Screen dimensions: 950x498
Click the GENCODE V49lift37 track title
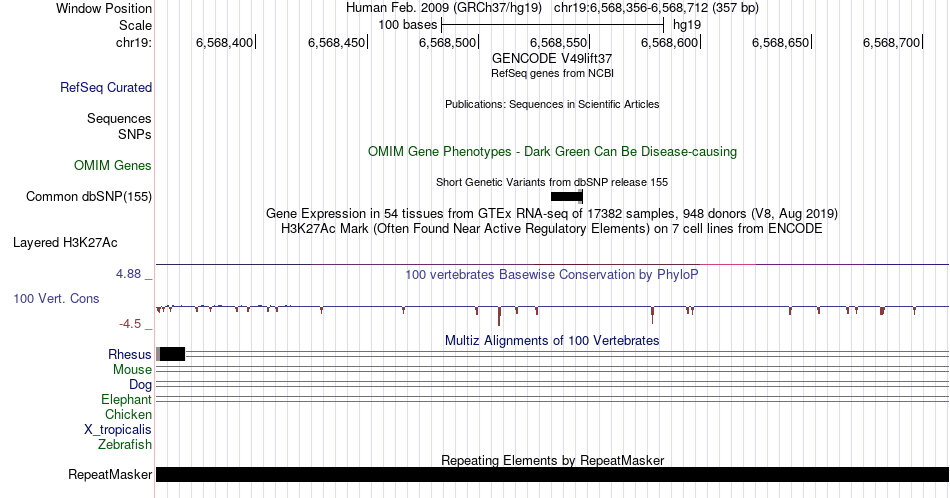coord(552,58)
